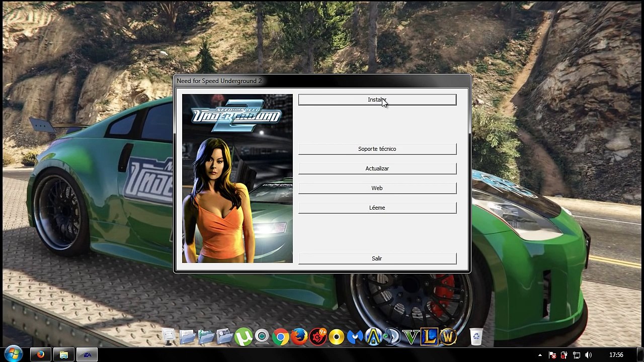Open the network tray icon
644x362 pixels.
pos(577,355)
